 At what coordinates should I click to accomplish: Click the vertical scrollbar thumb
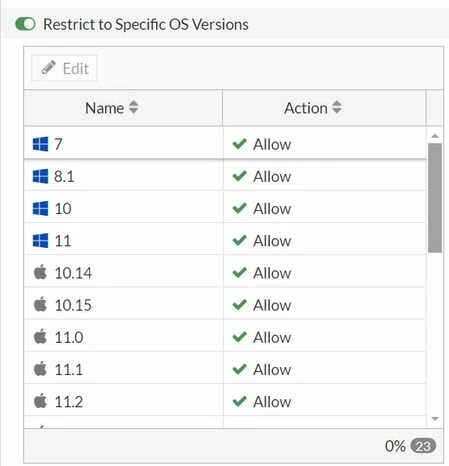point(435,198)
